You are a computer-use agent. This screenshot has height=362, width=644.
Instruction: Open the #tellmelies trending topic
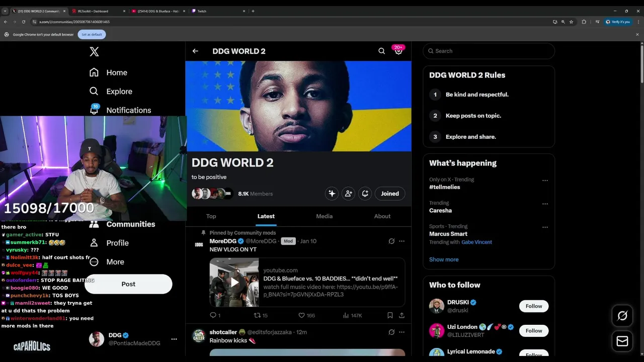point(444,187)
